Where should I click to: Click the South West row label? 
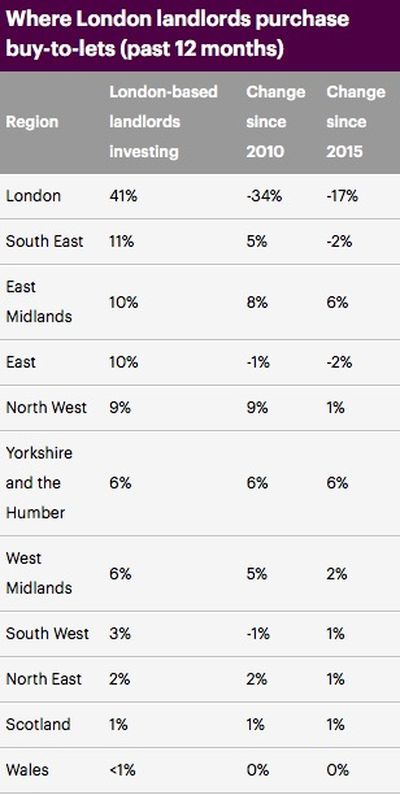click(x=47, y=634)
